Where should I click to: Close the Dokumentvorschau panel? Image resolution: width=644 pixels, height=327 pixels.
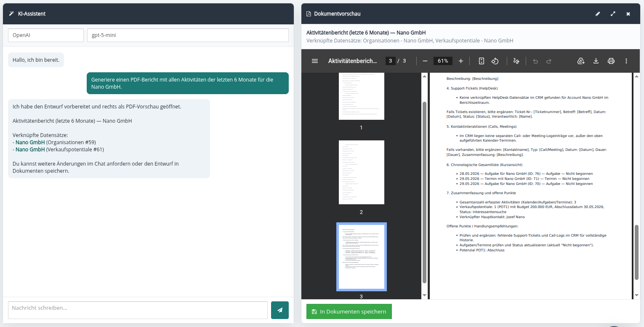tap(628, 14)
